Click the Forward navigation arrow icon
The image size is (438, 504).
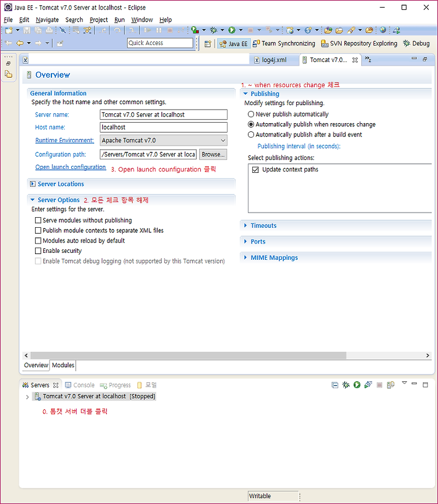(38, 43)
